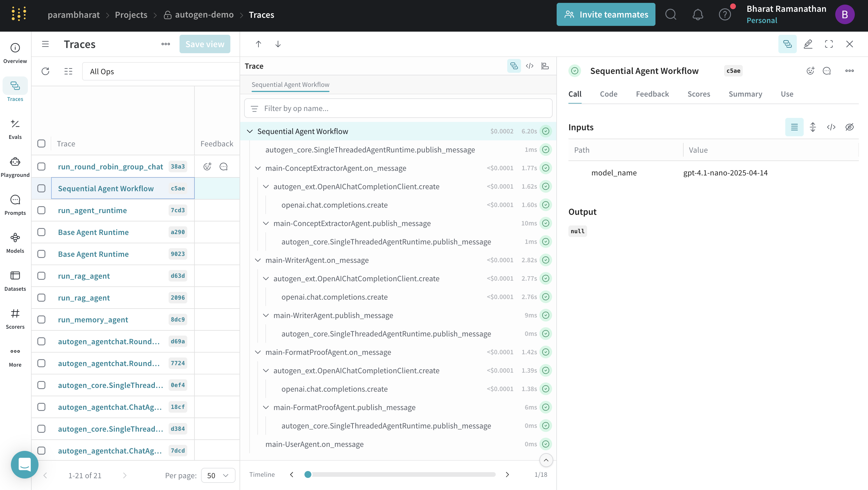Open the Summary tab
Image resolution: width=868 pixels, height=490 pixels.
click(x=745, y=94)
